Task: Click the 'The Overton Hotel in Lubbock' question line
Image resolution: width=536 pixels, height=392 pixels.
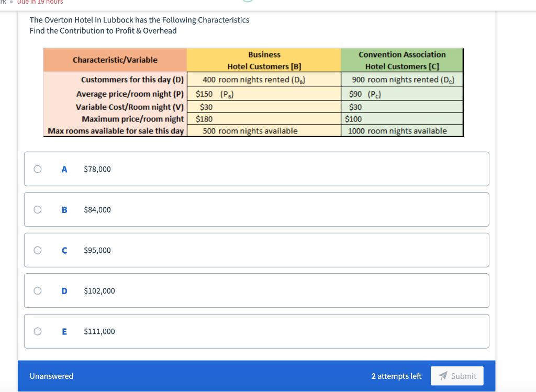Action: tap(139, 20)
